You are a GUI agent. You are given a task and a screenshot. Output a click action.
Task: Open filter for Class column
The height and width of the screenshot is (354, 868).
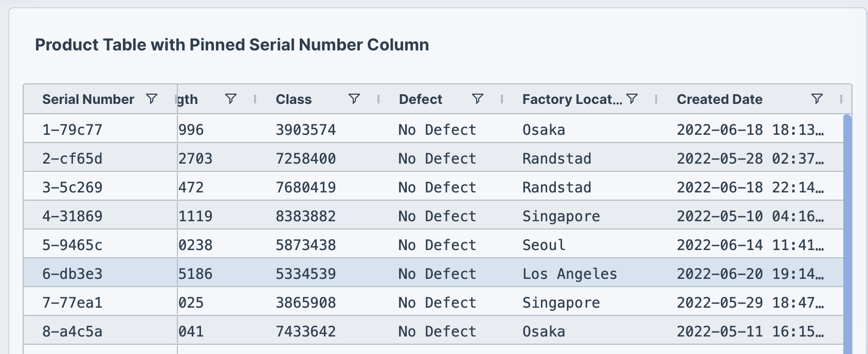(x=354, y=99)
